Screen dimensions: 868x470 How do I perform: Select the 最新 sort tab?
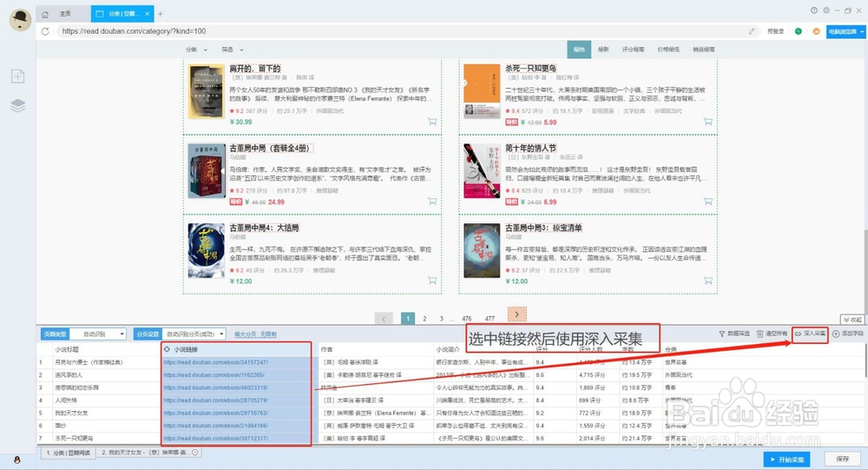(x=603, y=50)
